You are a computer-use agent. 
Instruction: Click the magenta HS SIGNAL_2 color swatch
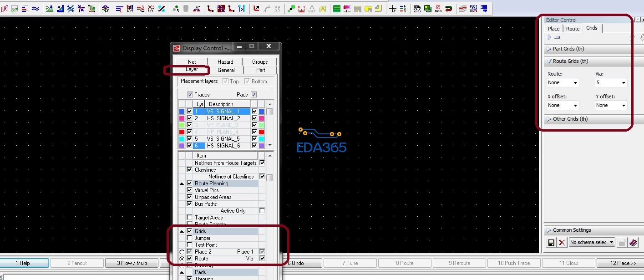[182, 118]
